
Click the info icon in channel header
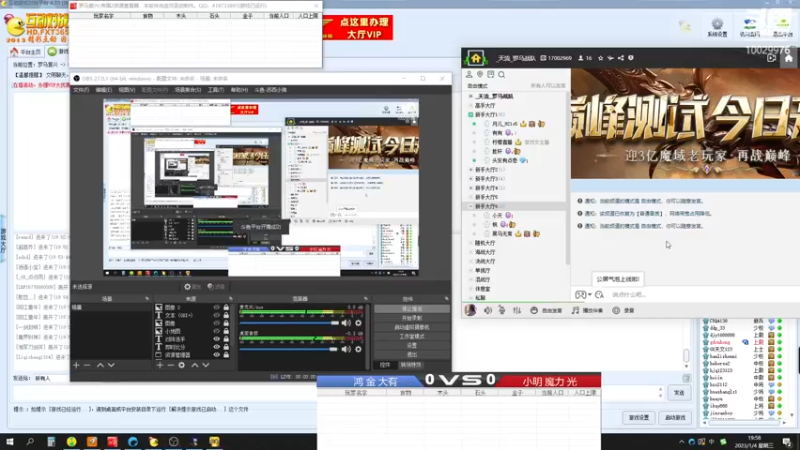pos(631,58)
